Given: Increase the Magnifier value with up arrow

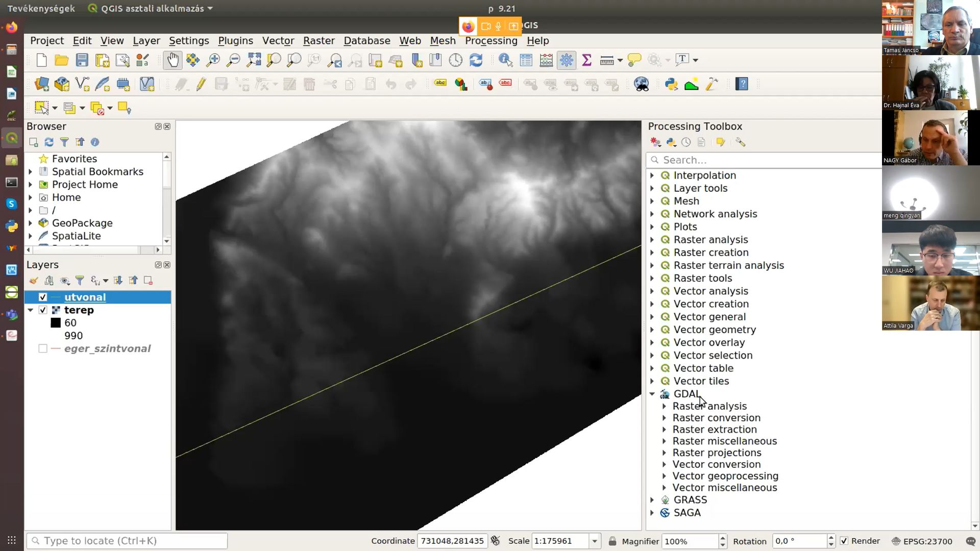Looking at the screenshot, I should [x=722, y=538].
